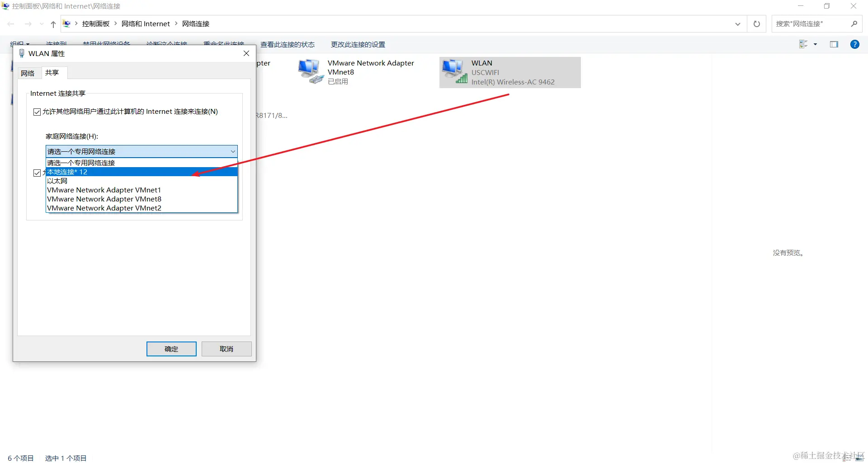Toggle 允许其他网络用户通过此计算机的 Internet 连接来连接 checkbox

pos(37,112)
